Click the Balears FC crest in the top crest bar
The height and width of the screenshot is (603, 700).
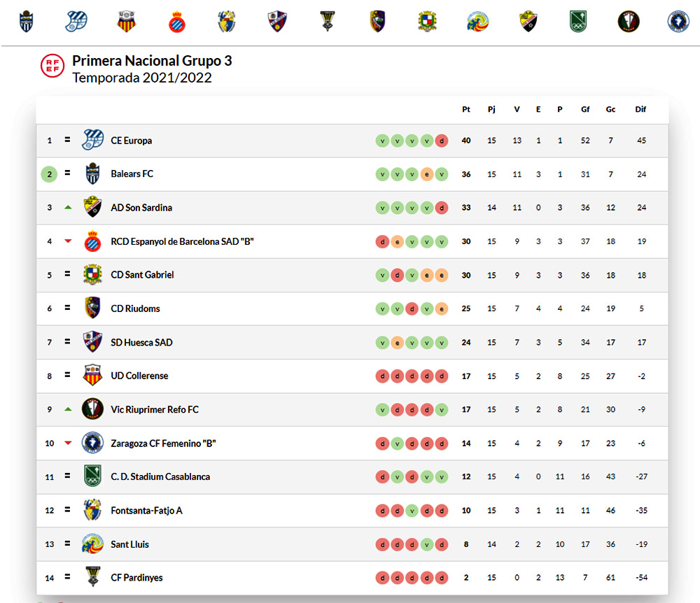[26, 22]
